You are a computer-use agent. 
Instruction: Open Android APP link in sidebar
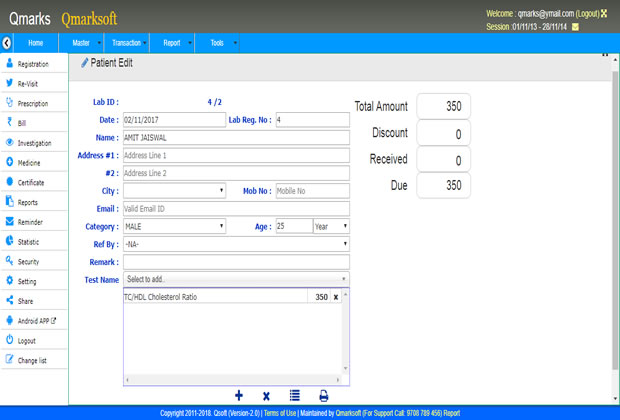[33, 321]
